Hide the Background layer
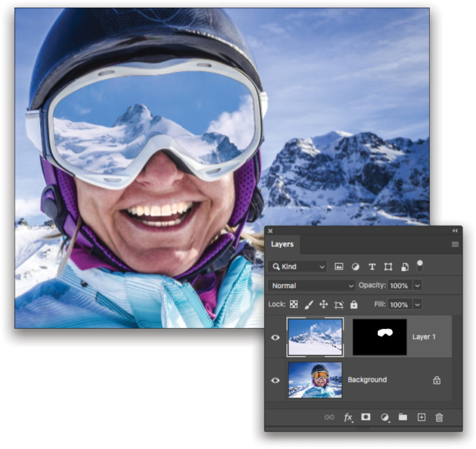Screen dimensions: 476x449 pyautogui.click(x=276, y=380)
